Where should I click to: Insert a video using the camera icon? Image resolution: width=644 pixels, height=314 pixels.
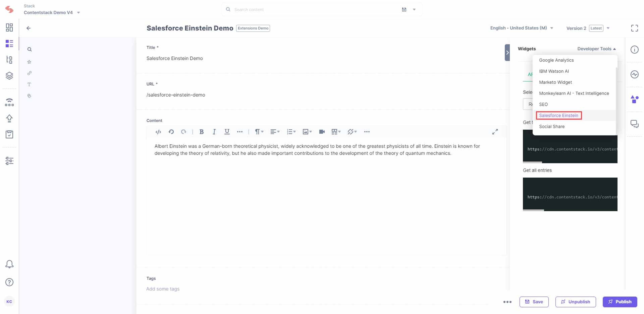[322, 132]
